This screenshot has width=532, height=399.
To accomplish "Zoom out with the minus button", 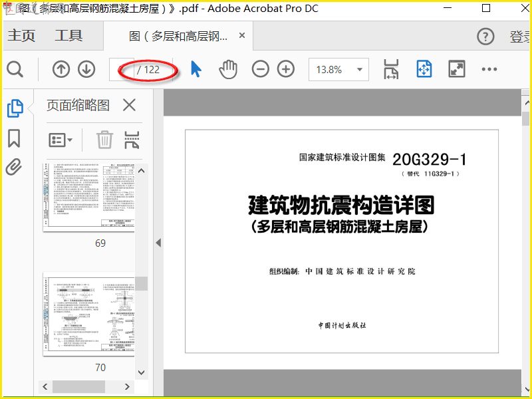I will 260,69.
